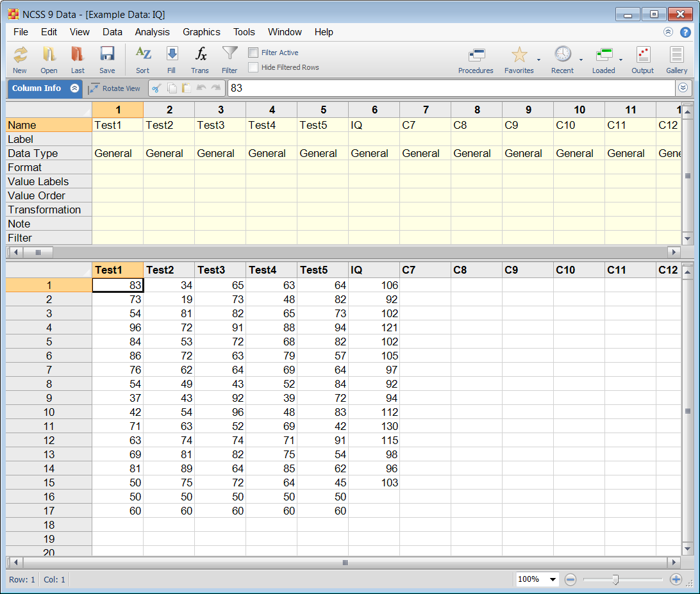This screenshot has width=700, height=594.
Task: Select the Test5 data column header
Action: pos(322,270)
